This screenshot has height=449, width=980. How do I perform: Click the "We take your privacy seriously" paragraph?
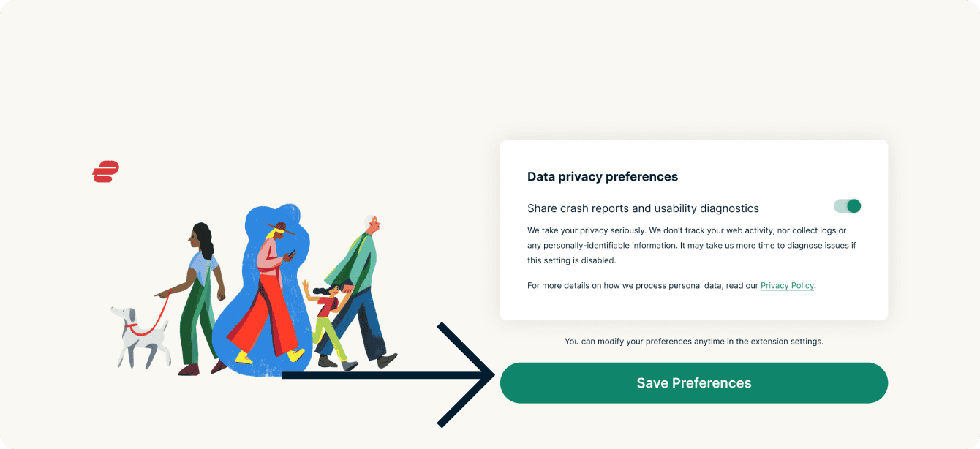(691, 246)
